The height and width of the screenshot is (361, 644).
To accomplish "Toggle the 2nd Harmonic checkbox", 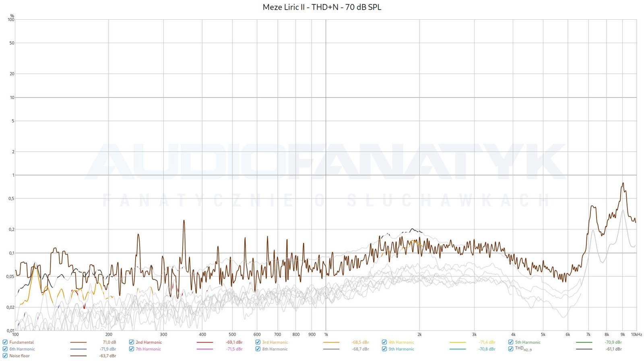I will pyautogui.click(x=132, y=342).
